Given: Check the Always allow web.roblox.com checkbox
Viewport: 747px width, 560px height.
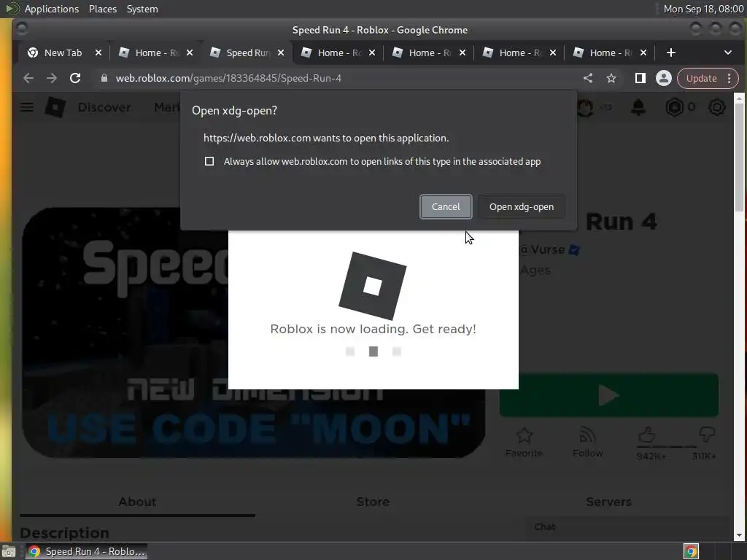Looking at the screenshot, I should point(209,161).
